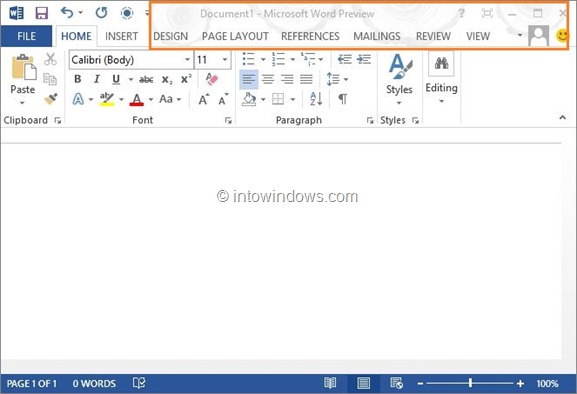Click the Text Effects glowing A icon
This screenshot has width=577, height=394.
tap(78, 99)
